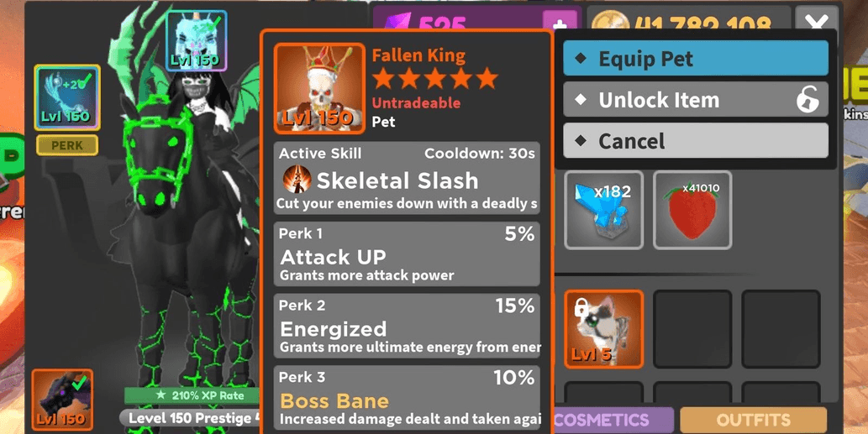The width and height of the screenshot is (868, 434).
Task: Click the Fallen King pet portrait
Action: [319, 88]
